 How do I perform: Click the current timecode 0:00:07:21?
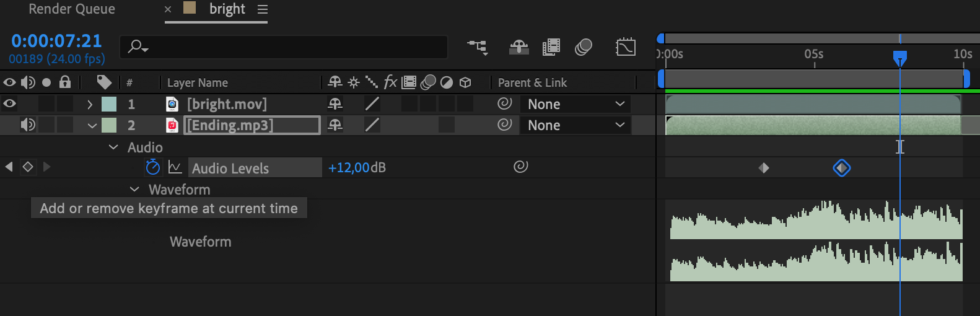coord(56,41)
